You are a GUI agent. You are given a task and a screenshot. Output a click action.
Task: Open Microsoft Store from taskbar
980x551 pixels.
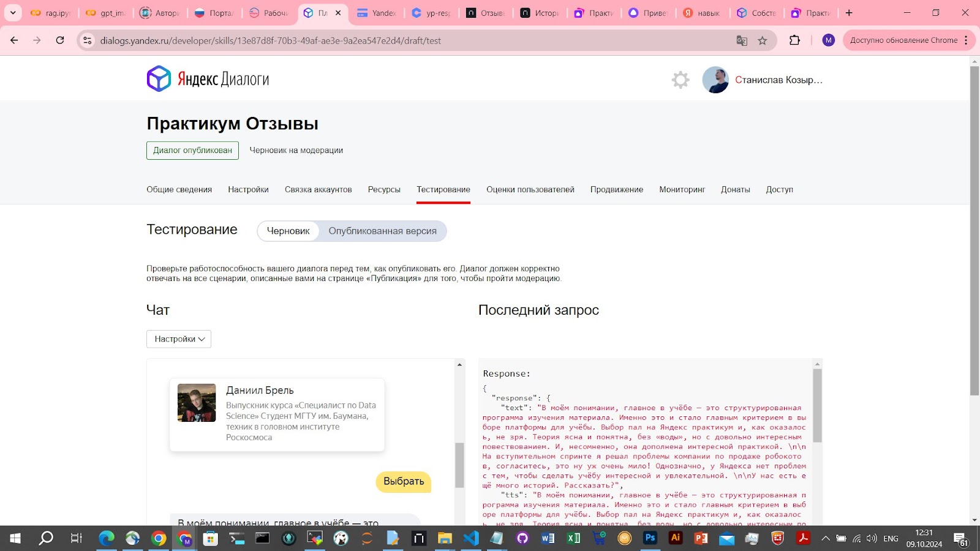(x=210, y=538)
